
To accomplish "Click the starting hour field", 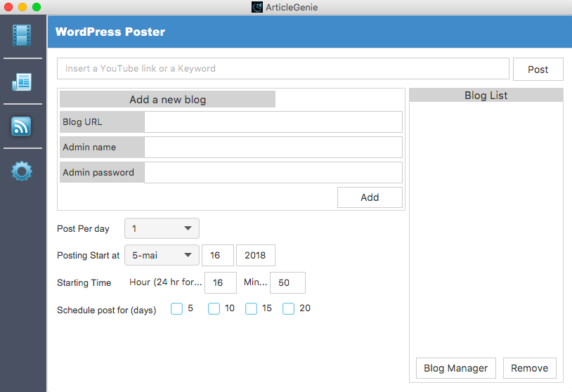I will coord(221,282).
